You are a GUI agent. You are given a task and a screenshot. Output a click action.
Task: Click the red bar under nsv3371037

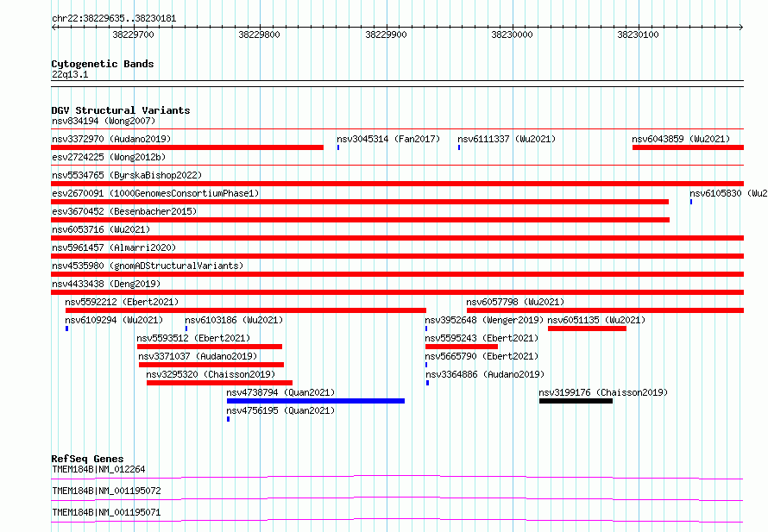211,365
